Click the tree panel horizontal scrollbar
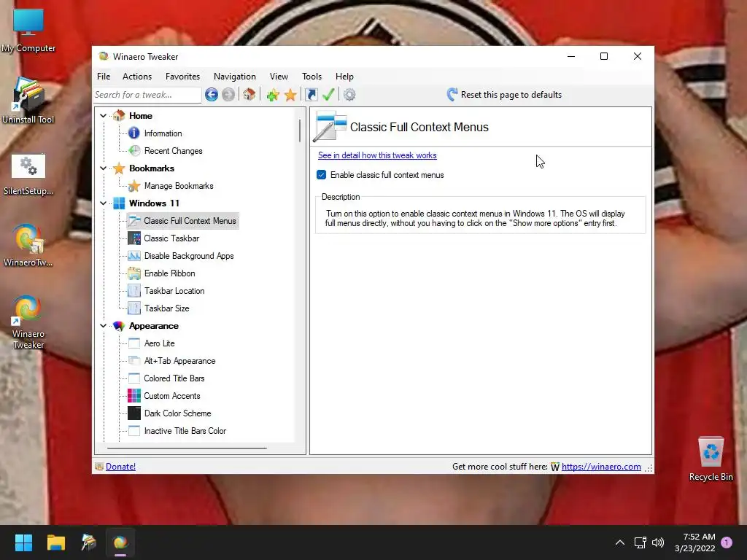Image resolution: width=747 pixels, height=560 pixels. [187, 448]
